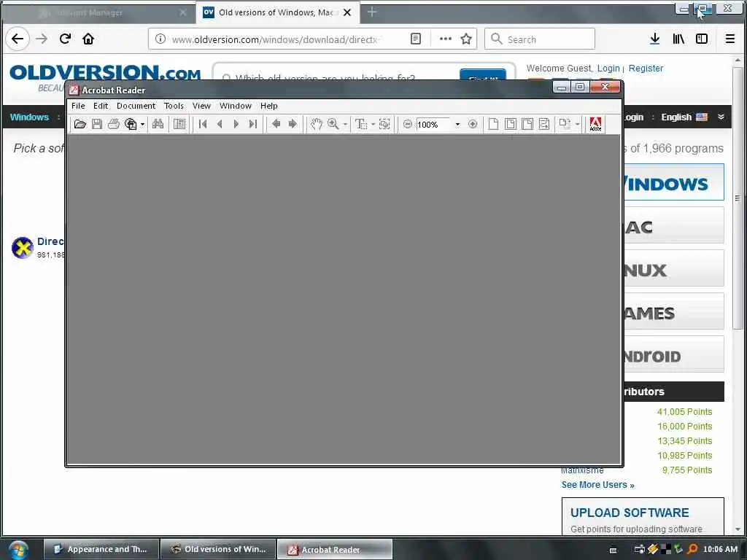Select the Hand tool
747x560 pixels.
point(317,124)
